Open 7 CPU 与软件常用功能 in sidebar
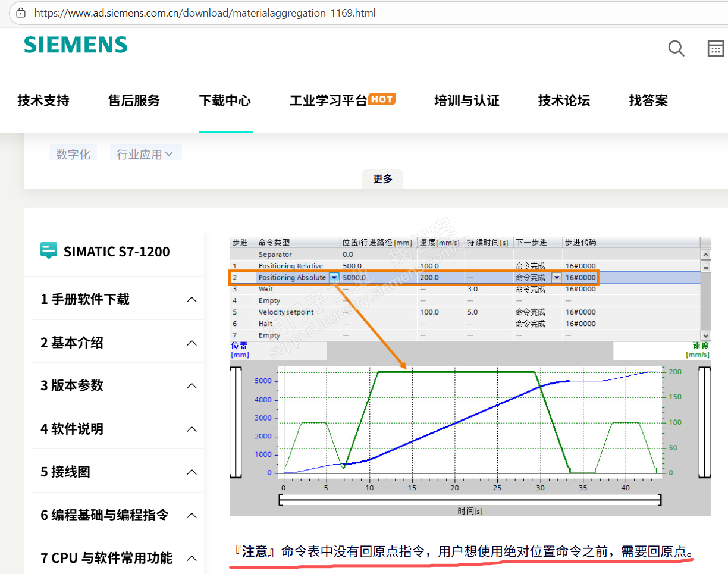728x574 pixels. (x=106, y=558)
